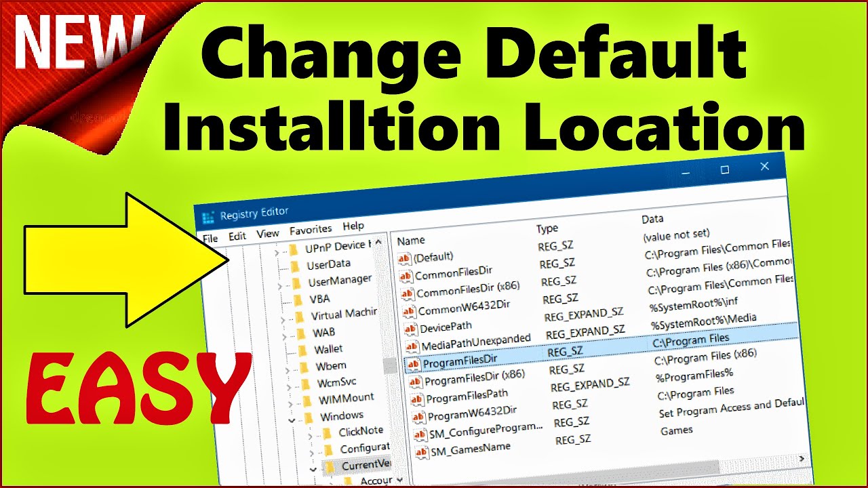Image resolution: width=868 pixels, height=488 pixels.
Task: Click the "(value not set)" data cell
Action: click(x=676, y=235)
